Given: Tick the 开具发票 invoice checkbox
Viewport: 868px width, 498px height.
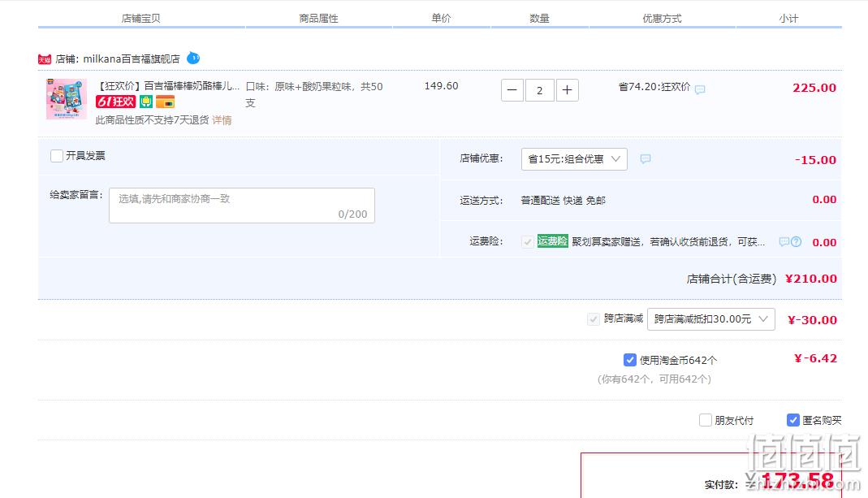Looking at the screenshot, I should tap(57, 156).
